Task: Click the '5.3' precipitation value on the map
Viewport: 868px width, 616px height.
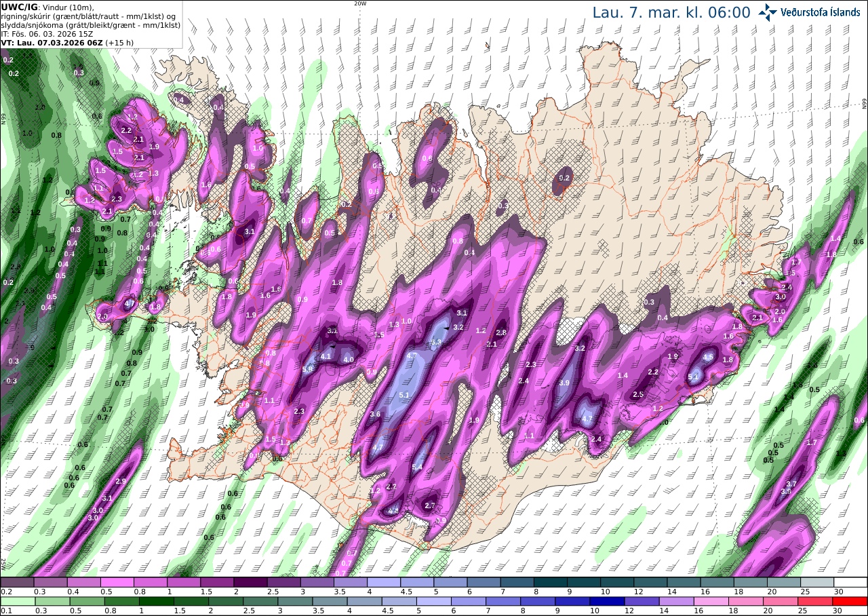Action: click(x=436, y=343)
